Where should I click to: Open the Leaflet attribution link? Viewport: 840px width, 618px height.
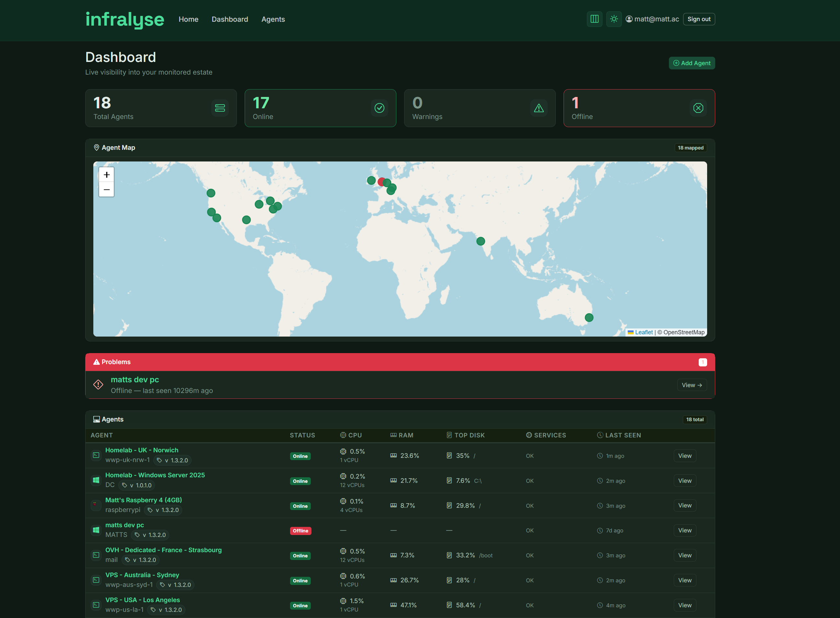tap(644, 332)
